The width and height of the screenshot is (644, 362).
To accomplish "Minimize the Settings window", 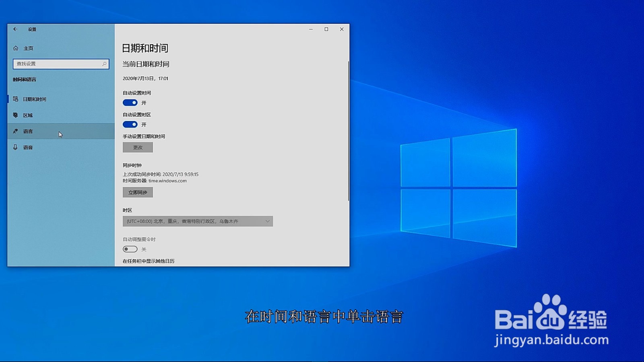I will 311,29.
